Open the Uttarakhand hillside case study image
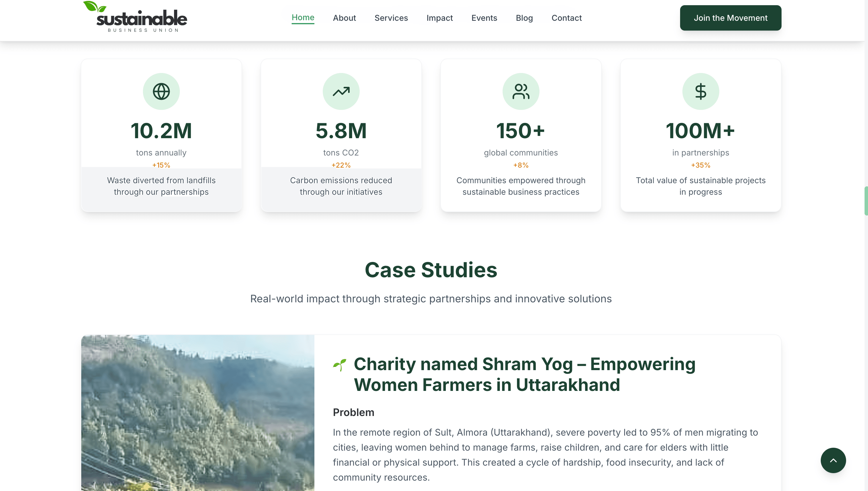The image size is (868, 491). (x=197, y=413)
